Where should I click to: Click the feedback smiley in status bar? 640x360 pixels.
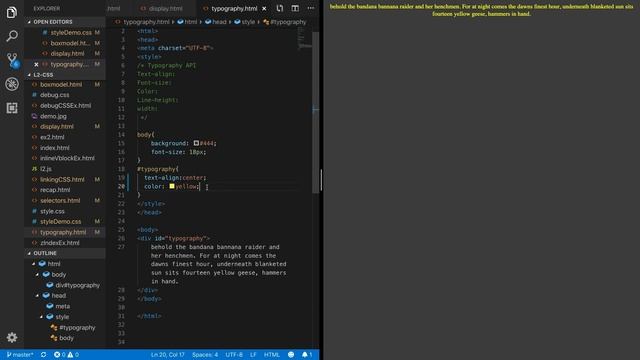291,355
